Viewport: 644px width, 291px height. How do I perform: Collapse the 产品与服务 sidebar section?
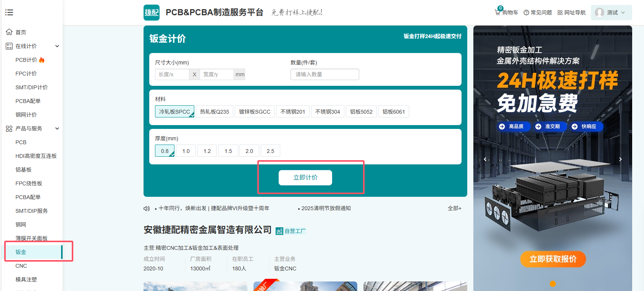[x=57, y=129]
